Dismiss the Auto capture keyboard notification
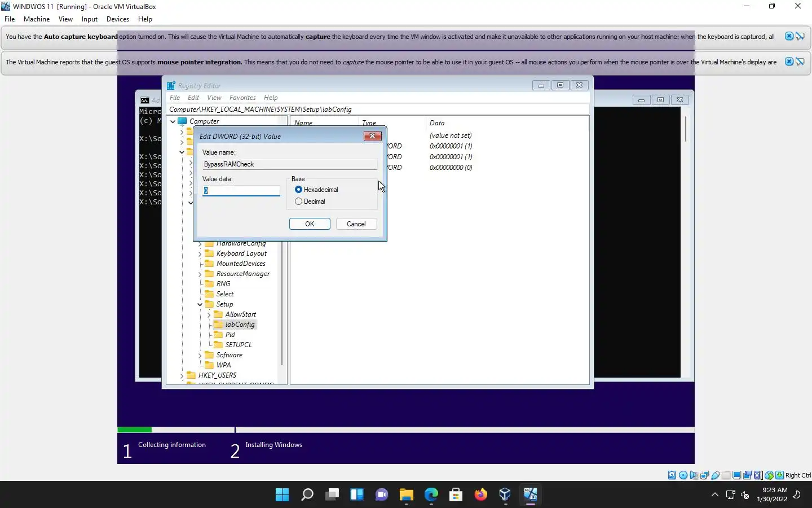 pyautogui.click(x=789, y=36)
